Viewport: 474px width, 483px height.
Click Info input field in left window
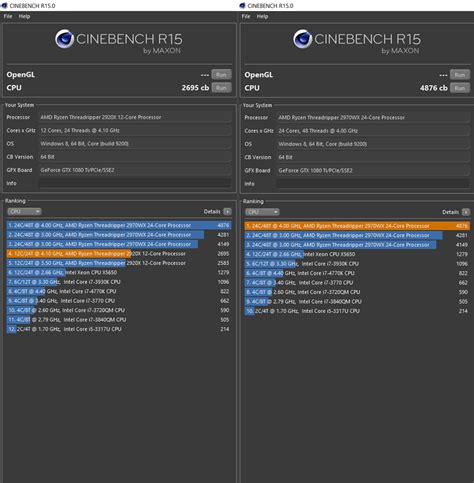[x=135, y=183]
